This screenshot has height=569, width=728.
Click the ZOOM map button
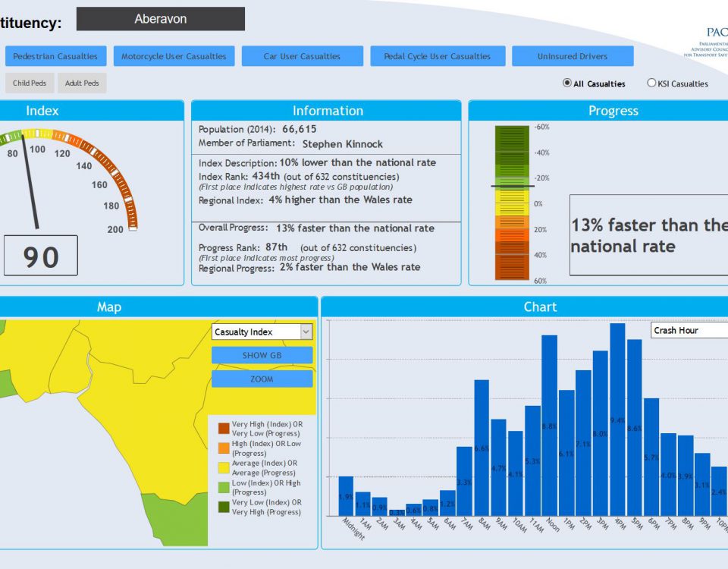[x=262, y=379]
